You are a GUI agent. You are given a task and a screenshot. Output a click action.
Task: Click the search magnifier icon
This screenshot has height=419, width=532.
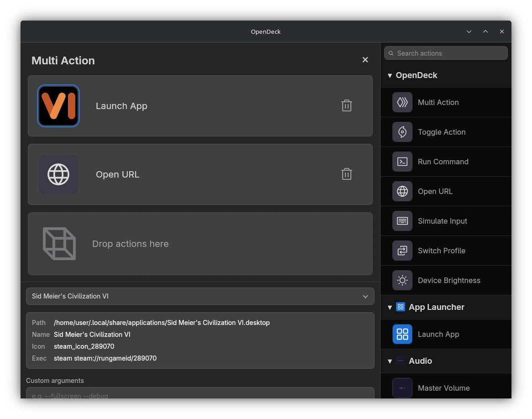[391, 53]
